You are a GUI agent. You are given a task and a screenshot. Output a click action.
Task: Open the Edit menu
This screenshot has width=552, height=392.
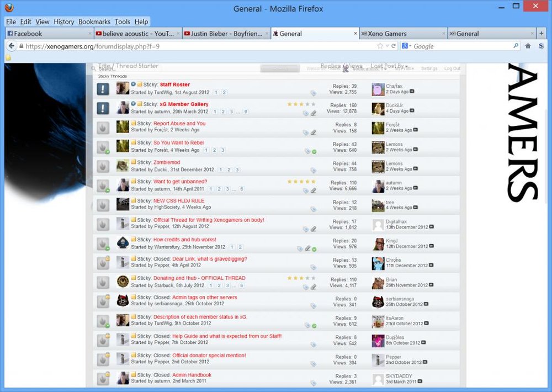click(x=25, y=22)
